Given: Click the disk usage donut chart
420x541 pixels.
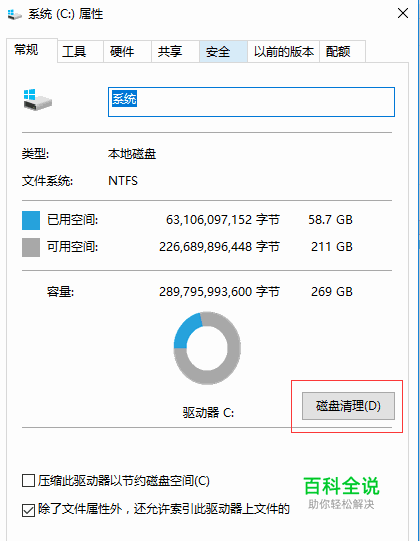Looking at the screenshot, I should point(207,348).
